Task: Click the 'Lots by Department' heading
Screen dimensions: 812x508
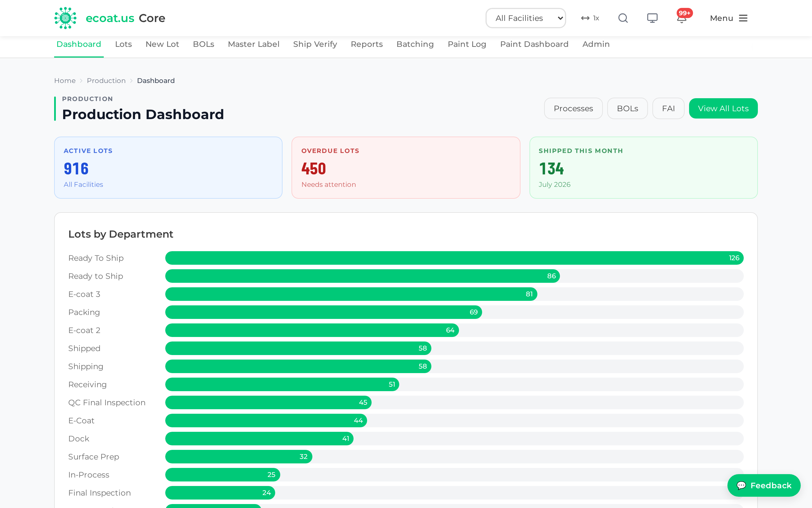Action: pyautogui.click(x=121, y=234)
